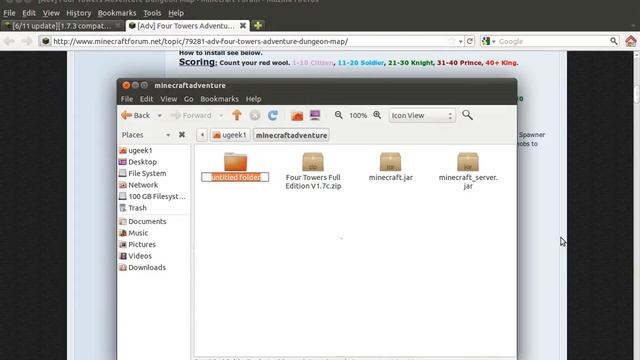Viewport: 640px width, 360px height.
Task: Reload the page in Firefox
Action: pos(470,41)
